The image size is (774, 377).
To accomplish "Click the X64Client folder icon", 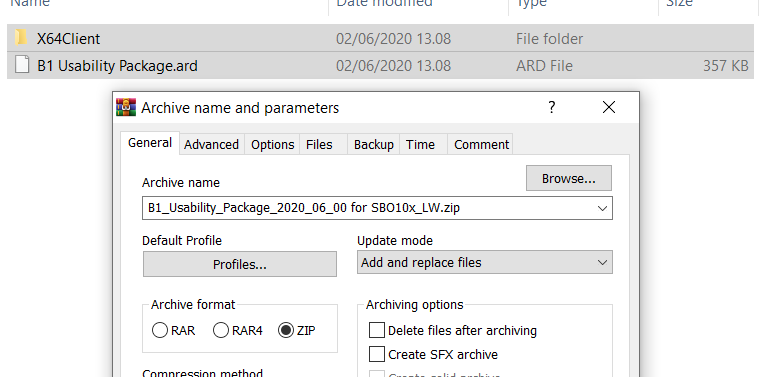I will pyautogui.click(x=21, y=38).
